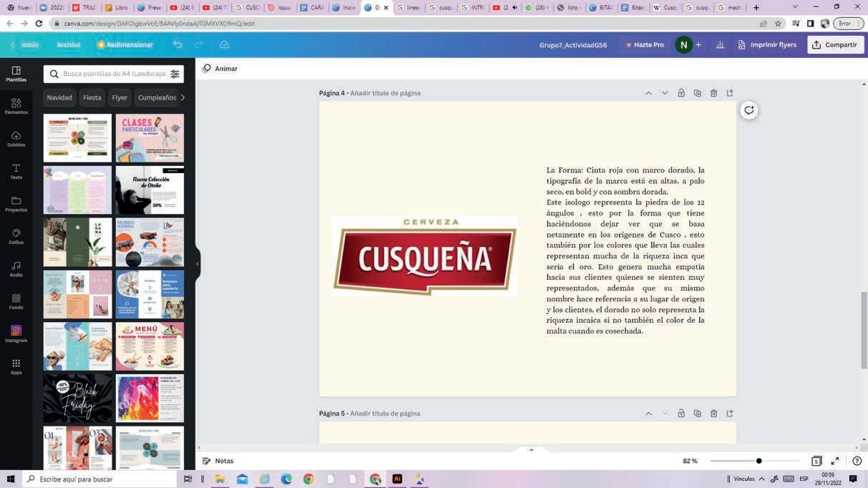The height and width of the screenshot is (488, 868).
Task: Click the comment bubble beside Página 4
Action: pyautogui.click(x=749, y=110)
